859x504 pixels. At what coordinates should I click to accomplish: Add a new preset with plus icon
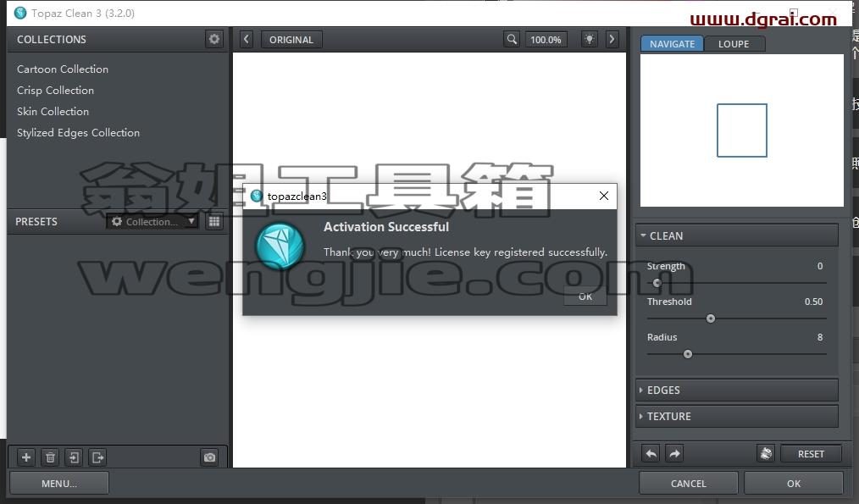(25, 457)
